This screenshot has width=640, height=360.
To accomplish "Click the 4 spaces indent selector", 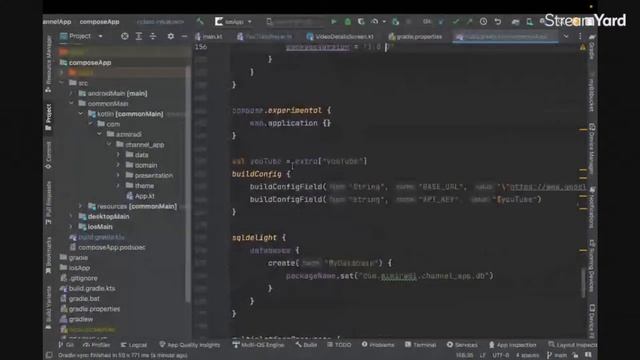I will (527, 355).
